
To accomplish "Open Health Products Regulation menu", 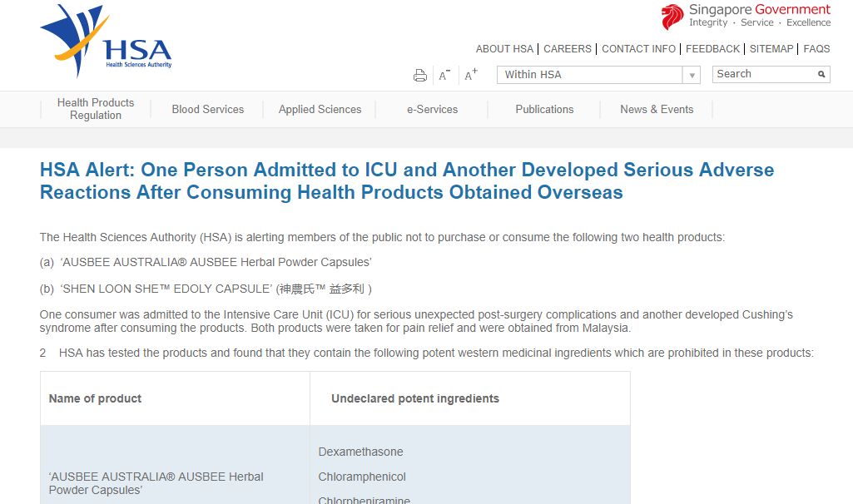I will point(96,109).
